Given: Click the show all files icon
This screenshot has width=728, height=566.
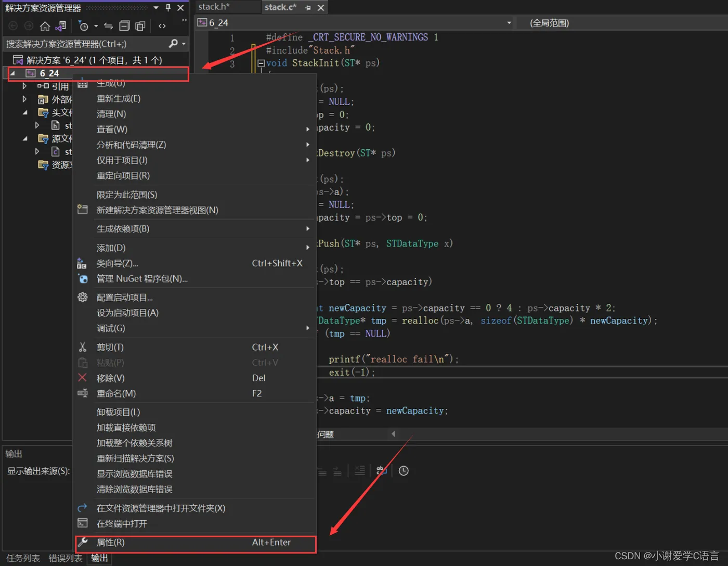Looking at the screenshot, I should [140, 26].
